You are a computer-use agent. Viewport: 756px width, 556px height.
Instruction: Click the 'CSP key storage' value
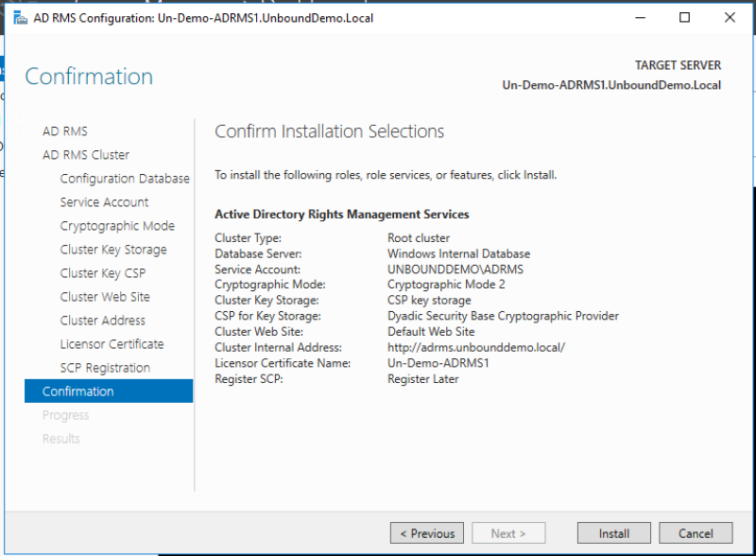[429, 300]
